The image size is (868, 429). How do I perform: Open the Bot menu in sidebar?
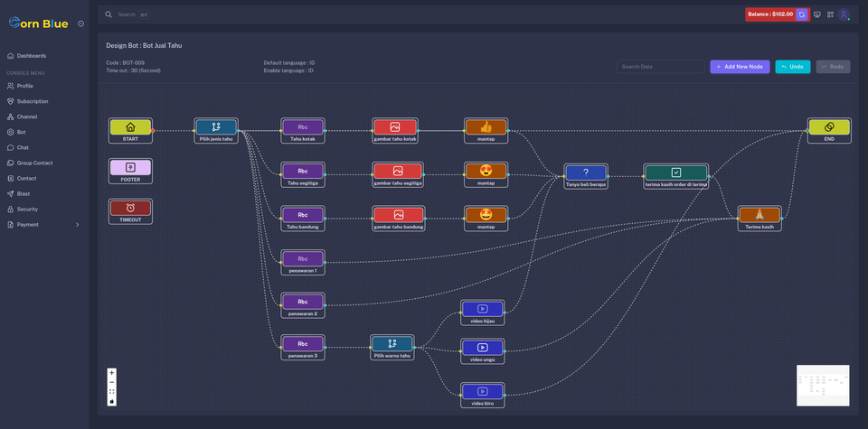point(21,132)
